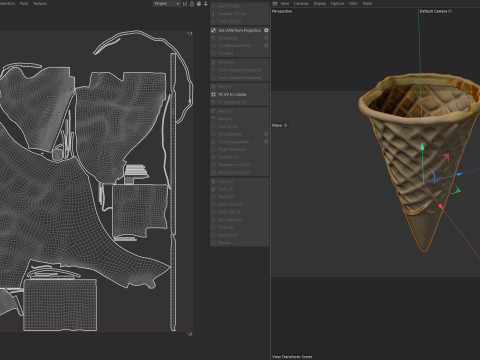This screenshot has height=360, width=480.
Task: Open the Paint menu in UV editor
Action: click(x=24, y=4)
